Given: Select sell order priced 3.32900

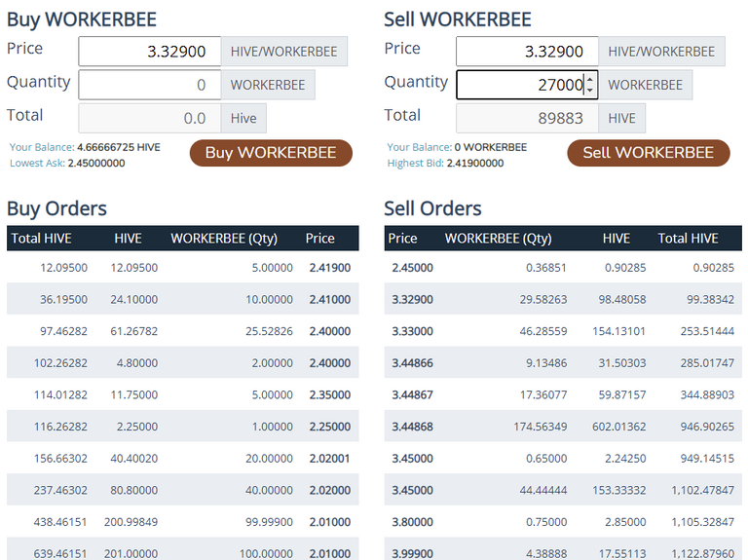Looking at the screenshot, I should [563, 299].
